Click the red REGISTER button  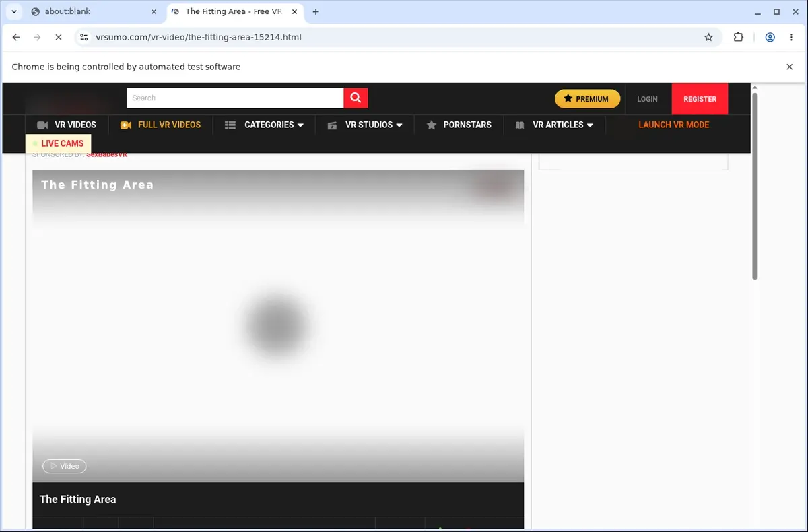(700, 99)
